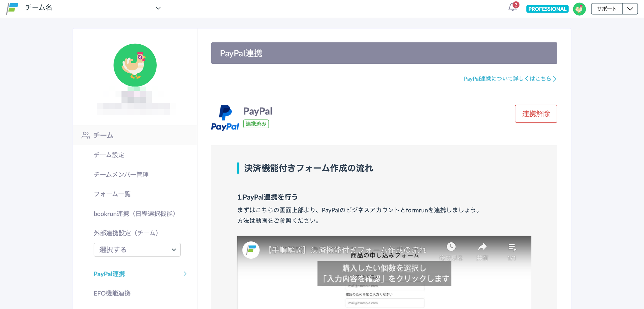Click the 連携解除 button
644x309 pixels.
click(536, 114)
